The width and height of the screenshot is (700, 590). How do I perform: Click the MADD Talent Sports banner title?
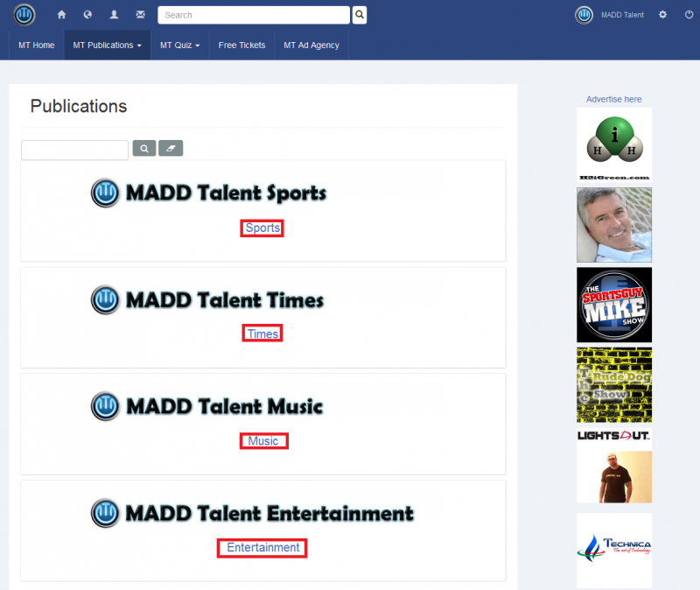point(226,193)
